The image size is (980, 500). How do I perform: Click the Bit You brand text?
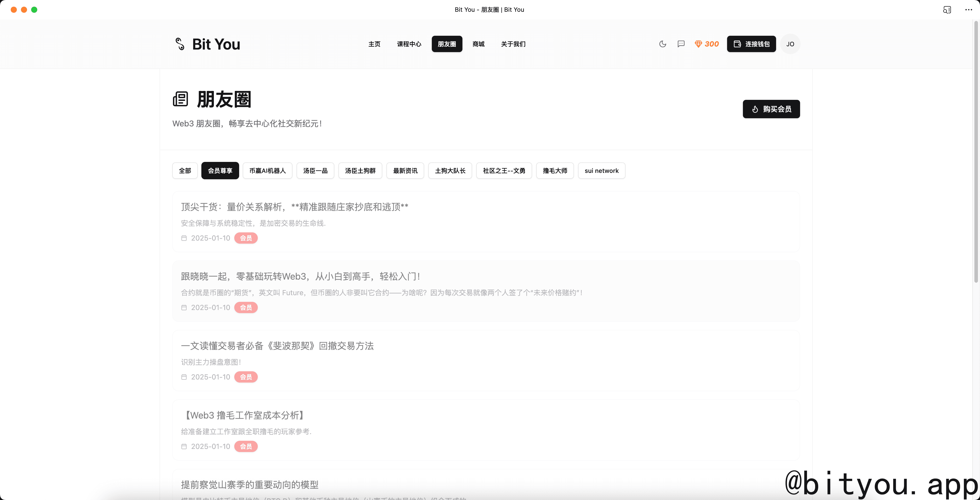click(x=216, y=44)
